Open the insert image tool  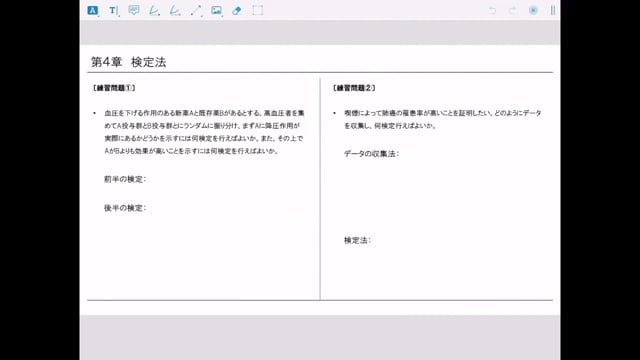click(216, 11)
